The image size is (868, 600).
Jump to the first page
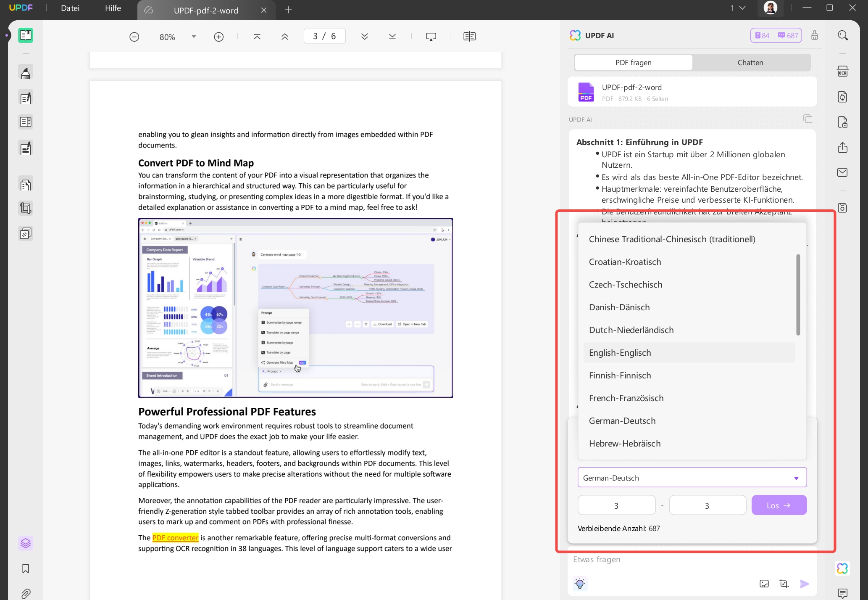click(x=257, y=37)
